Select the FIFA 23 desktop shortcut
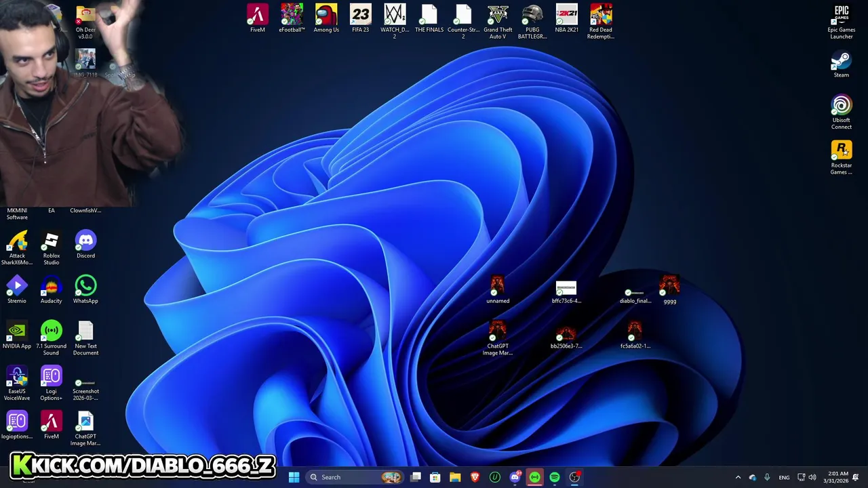Image resolution: width=868 pixels, height=488 pixels. (361, 19)
